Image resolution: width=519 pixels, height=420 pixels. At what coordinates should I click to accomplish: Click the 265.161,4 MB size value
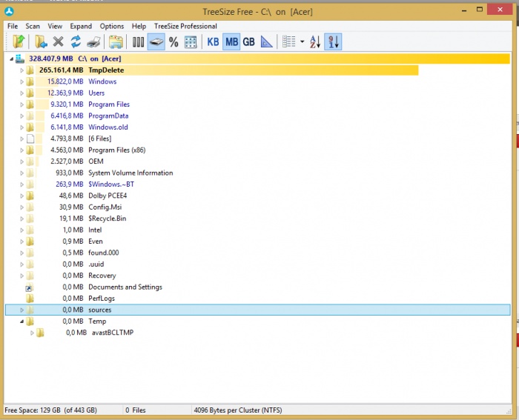click(62, 70)
